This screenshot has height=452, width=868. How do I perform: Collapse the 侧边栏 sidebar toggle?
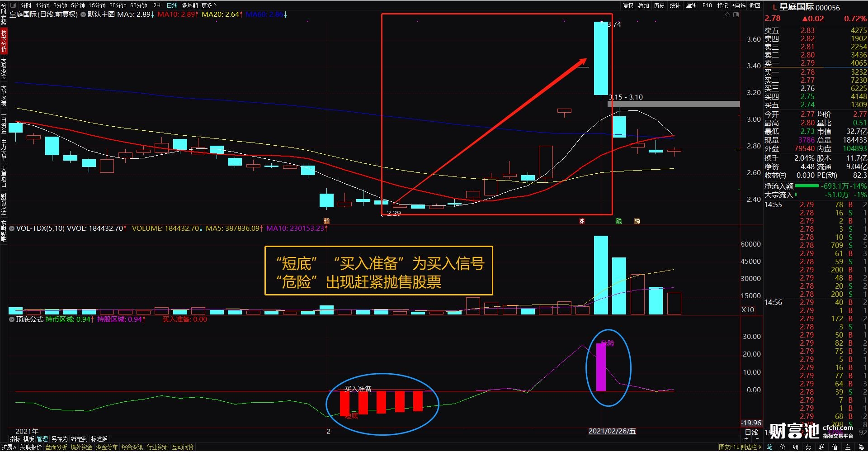pyautogui.click(x=751, y=447)
